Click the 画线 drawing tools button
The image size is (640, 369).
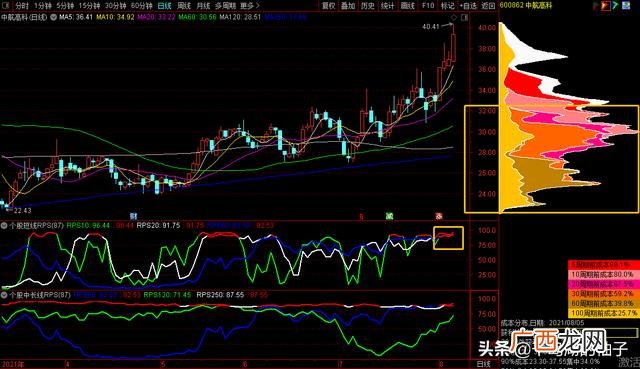(x=407, y=6)
